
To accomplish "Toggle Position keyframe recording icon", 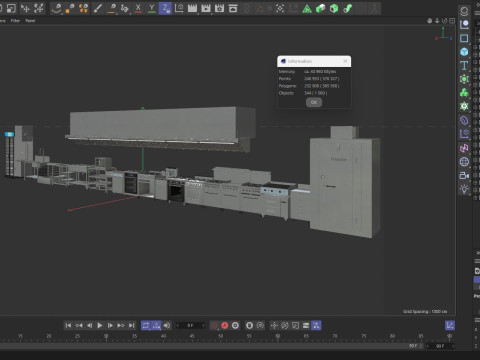I will coord(274,325).
